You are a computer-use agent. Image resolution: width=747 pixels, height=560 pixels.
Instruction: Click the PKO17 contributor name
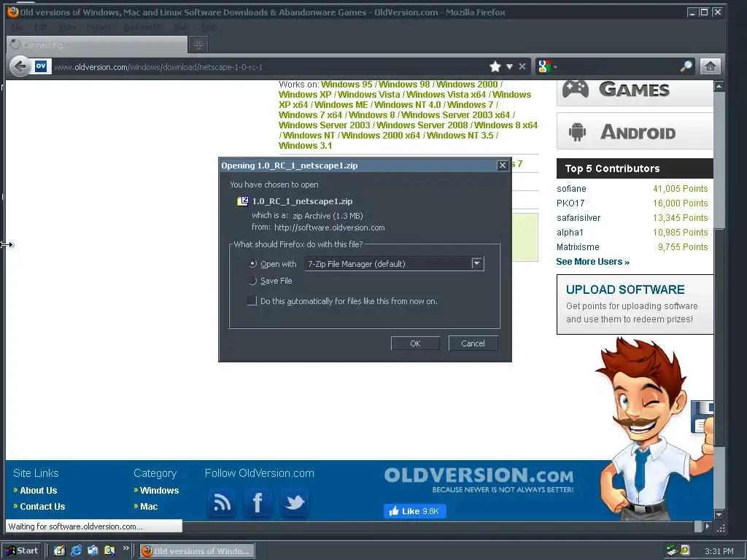point(570,203)
